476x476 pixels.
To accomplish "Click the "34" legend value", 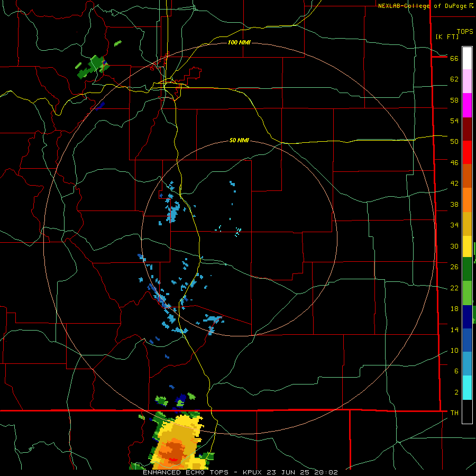I will pos(454,225).
